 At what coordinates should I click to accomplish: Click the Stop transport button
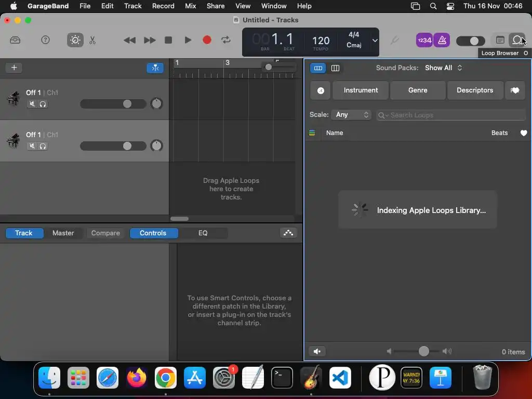[x=168, y=40]
